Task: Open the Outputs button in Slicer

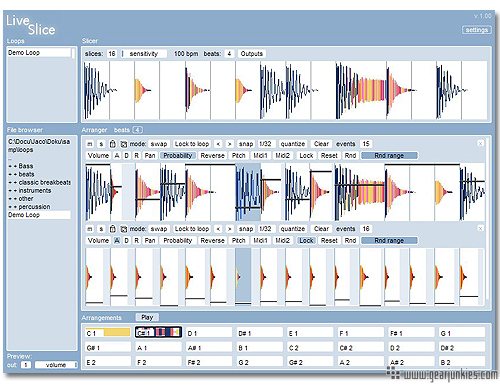Action: (x=252, y=54)
